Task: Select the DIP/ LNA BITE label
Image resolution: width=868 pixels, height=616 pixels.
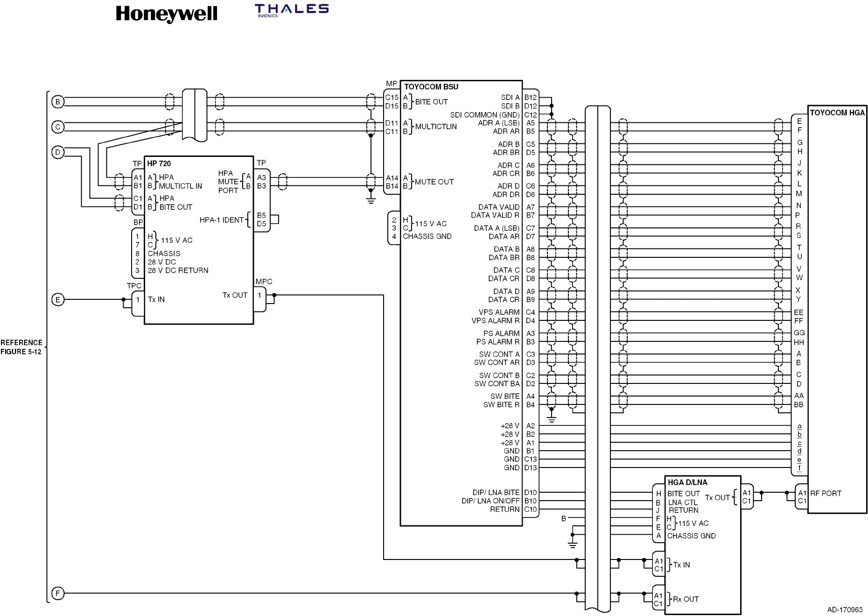Action: pos(496,493)
